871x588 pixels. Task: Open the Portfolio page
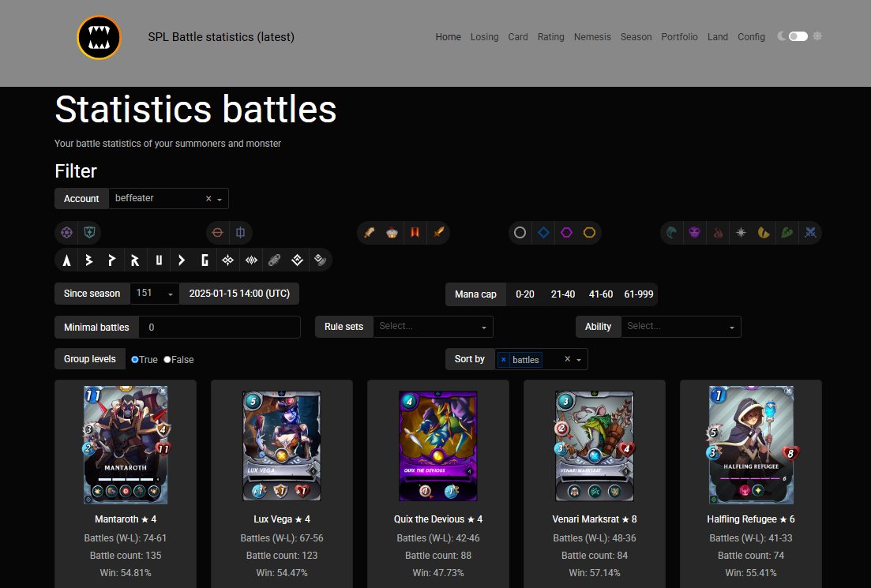coord(679,37)
